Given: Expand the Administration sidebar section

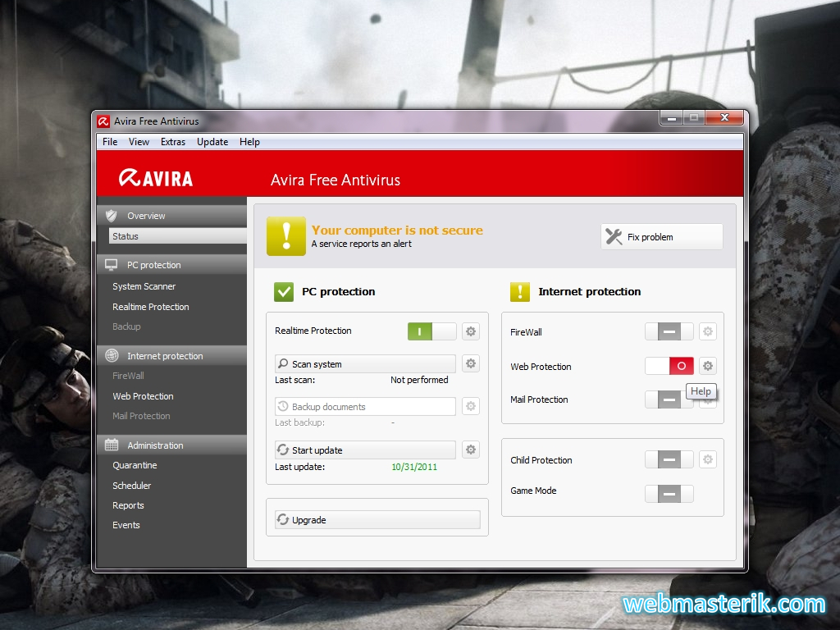Looking at the screenshot, I should tap(171, 445).
